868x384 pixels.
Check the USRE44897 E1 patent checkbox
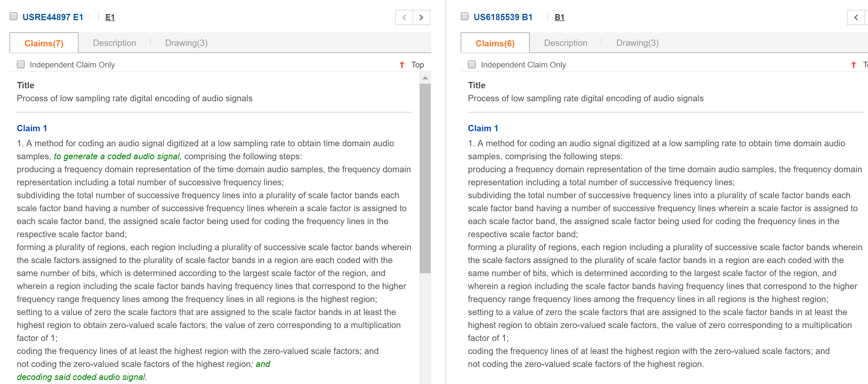click(14, 16)
